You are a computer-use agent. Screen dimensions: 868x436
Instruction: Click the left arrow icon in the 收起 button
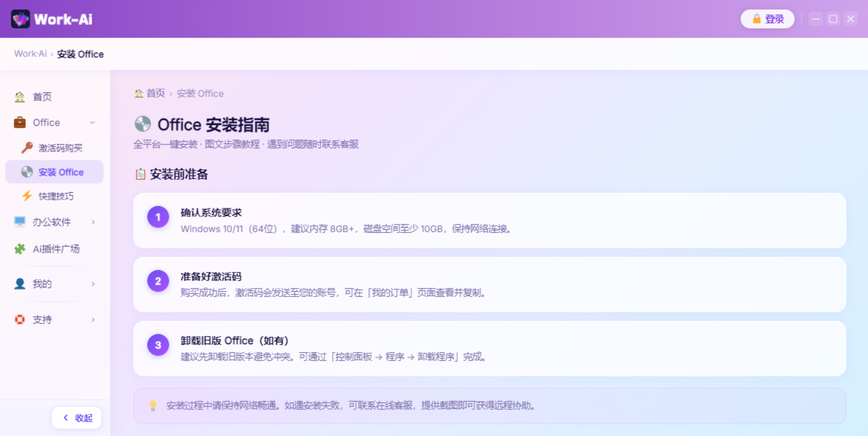point(66,418)
